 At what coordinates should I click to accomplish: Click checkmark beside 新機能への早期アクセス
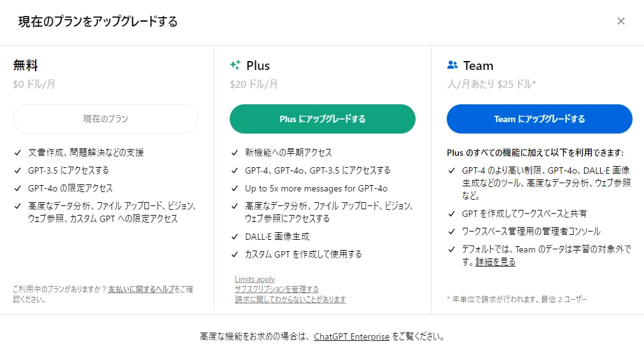(235, 153)
